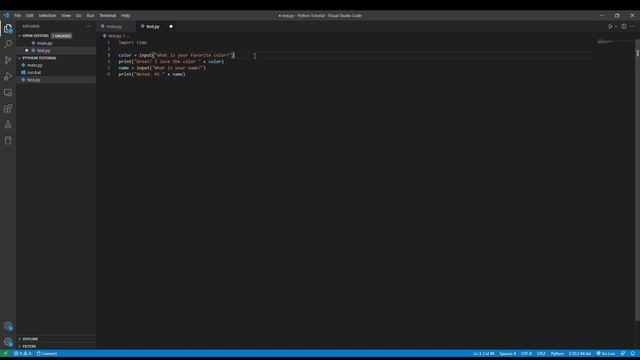Open the database cylinder view in activity bar
The image size is (640, 360).
(8, 140)
